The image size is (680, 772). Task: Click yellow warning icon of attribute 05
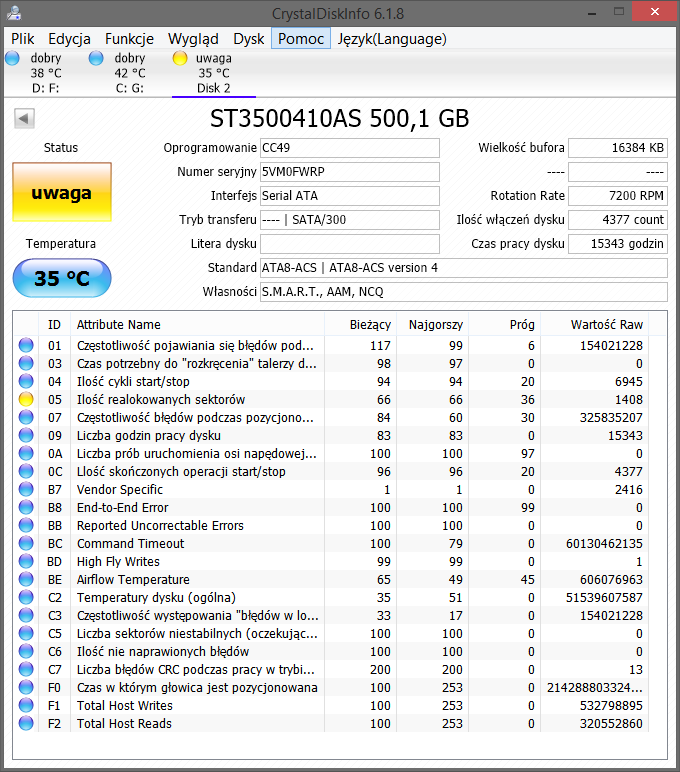click(26, 399)
